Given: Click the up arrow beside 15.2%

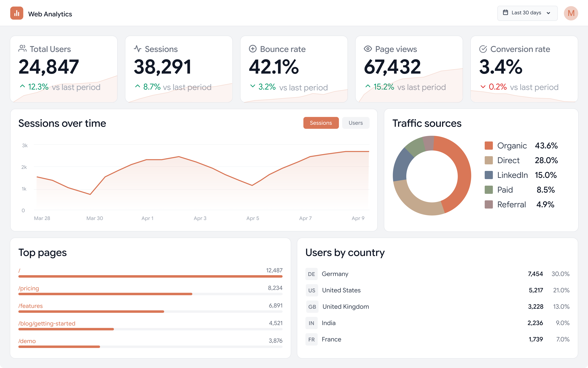Looking at the screenshot, I should pos(368,86).
